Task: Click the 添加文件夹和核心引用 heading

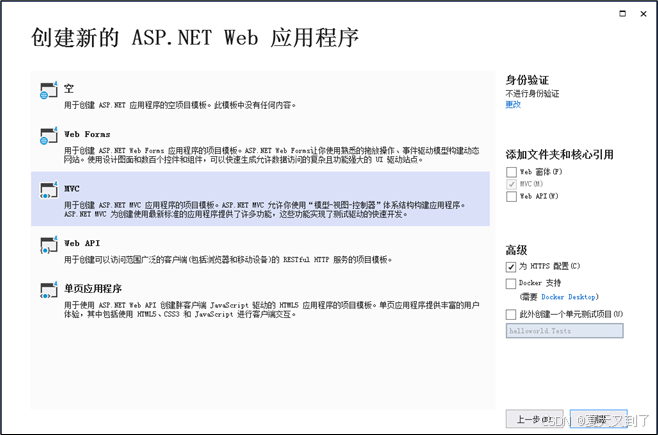Action: click(x=559, y=155)
